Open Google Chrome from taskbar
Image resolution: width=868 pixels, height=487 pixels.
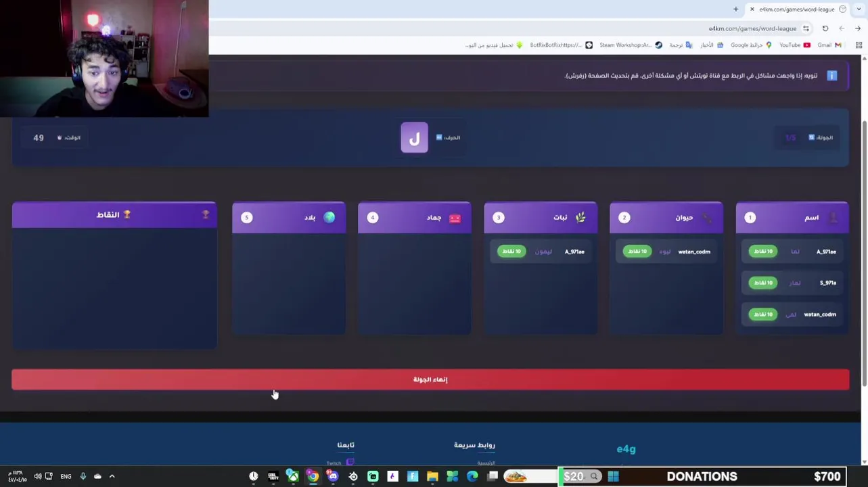click(313, 477)
